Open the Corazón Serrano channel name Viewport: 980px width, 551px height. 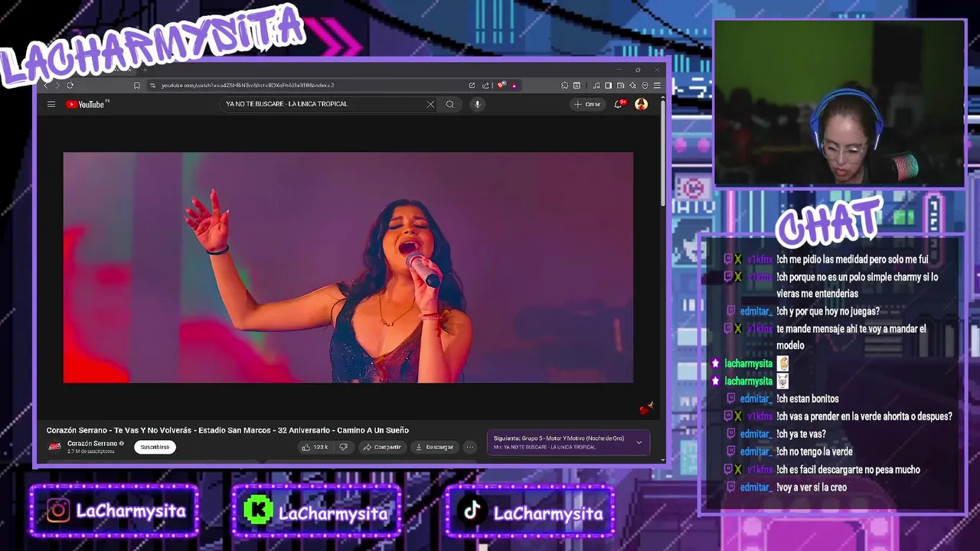[92, 443]
